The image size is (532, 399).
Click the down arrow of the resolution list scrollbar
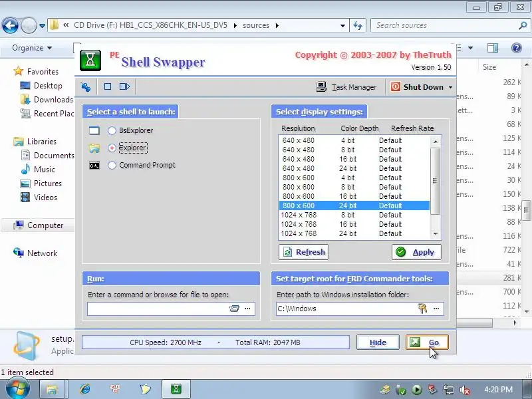point(436,234)
